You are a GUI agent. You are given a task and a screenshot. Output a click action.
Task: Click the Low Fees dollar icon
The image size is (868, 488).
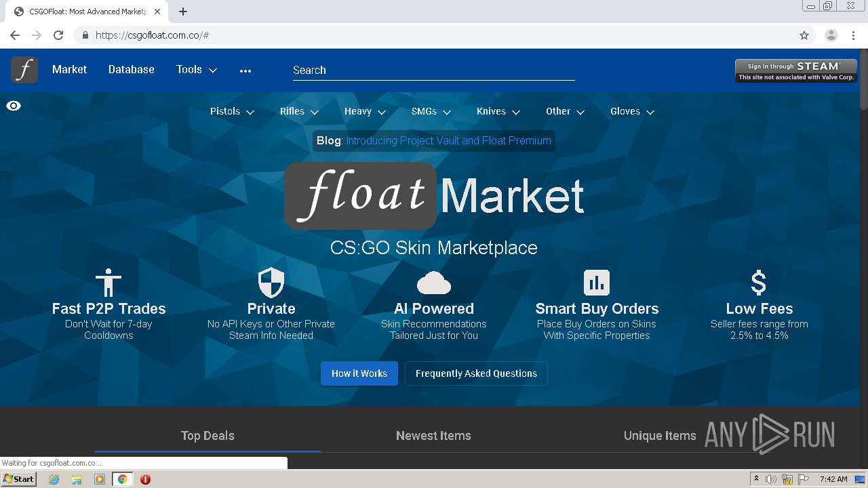[x=759, y=283]
